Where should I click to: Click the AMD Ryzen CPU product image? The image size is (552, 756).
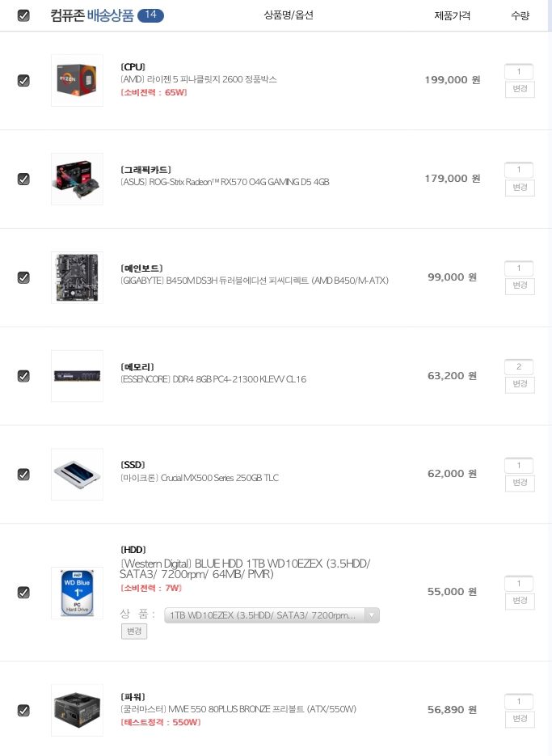[x=77, y=80]
